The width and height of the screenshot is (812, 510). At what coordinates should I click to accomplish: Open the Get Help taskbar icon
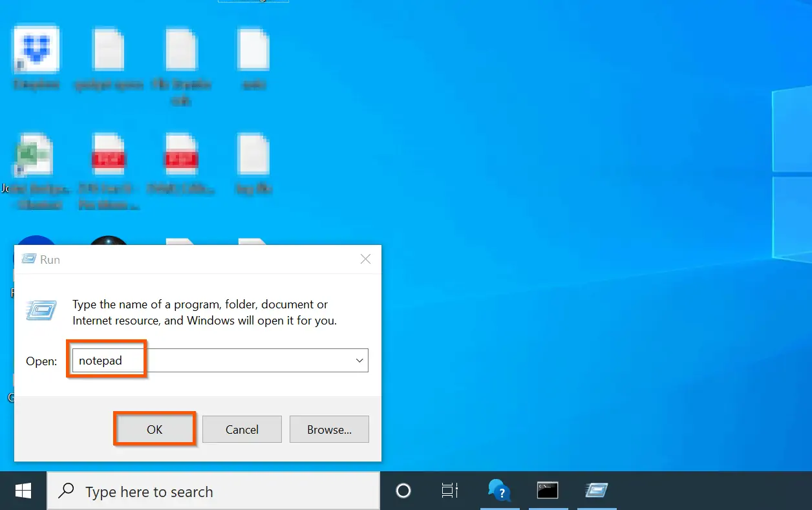499,491
